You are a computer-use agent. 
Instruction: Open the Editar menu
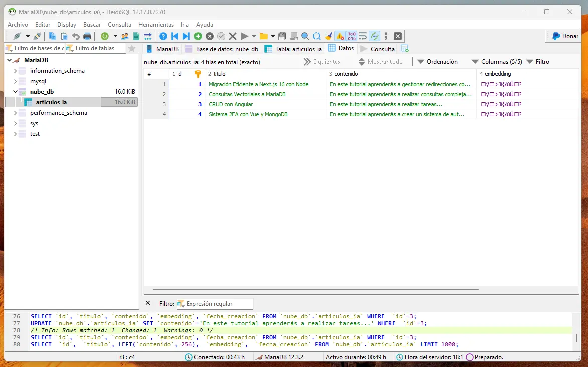coord(43,25)
